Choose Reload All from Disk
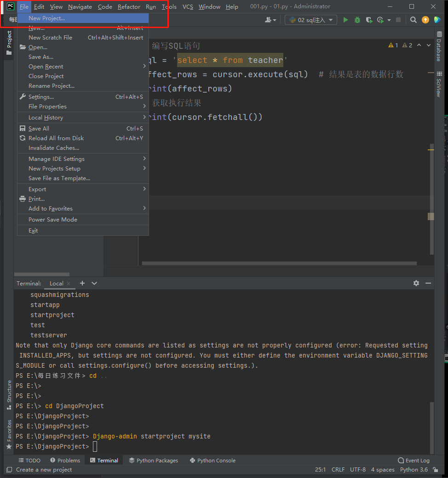 tap(83, 138)
